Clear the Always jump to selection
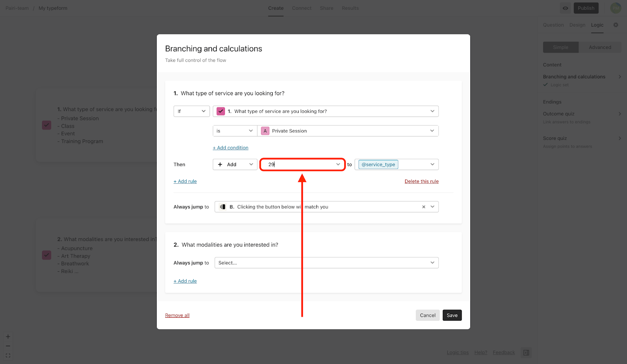The image size is (627, 364). [x=424, y=207]
